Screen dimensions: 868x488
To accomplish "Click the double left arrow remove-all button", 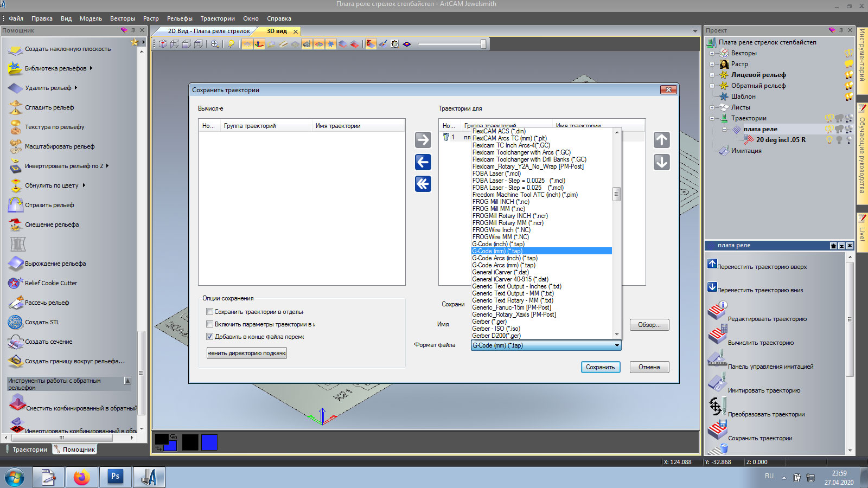I will coord(423,184).
